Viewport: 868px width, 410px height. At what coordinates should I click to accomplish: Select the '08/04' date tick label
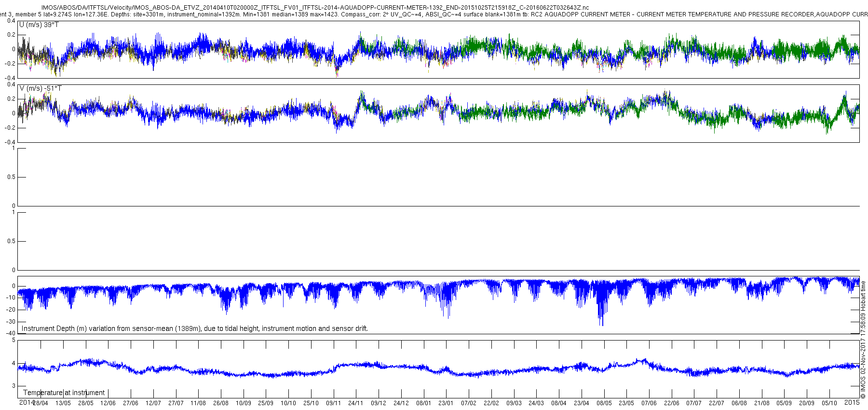click(559, 403)
